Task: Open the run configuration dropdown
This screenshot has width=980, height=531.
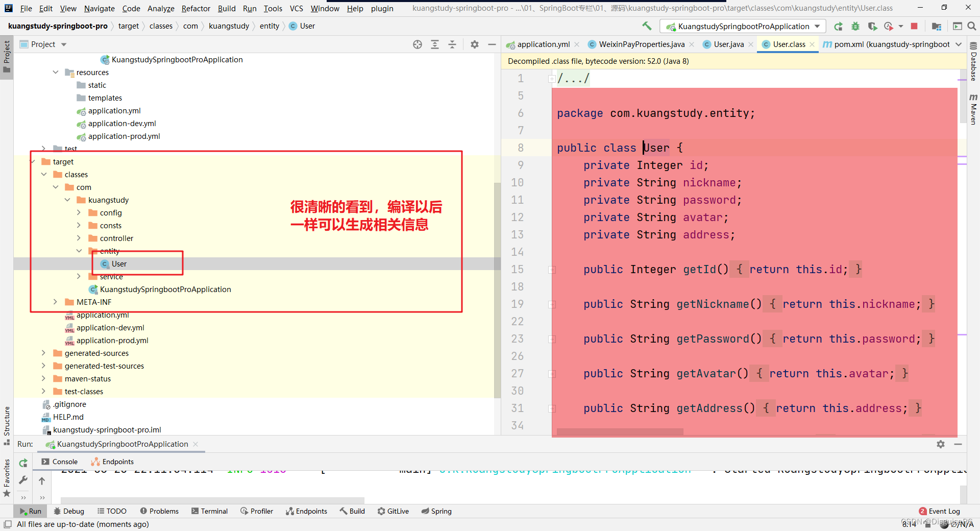Action: [x=743, y=26]
